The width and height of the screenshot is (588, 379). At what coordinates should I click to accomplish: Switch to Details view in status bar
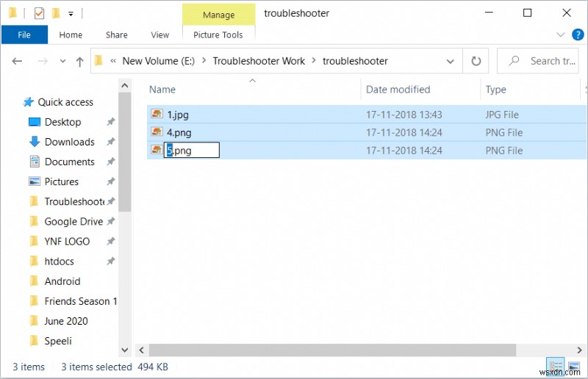[556, 366]
